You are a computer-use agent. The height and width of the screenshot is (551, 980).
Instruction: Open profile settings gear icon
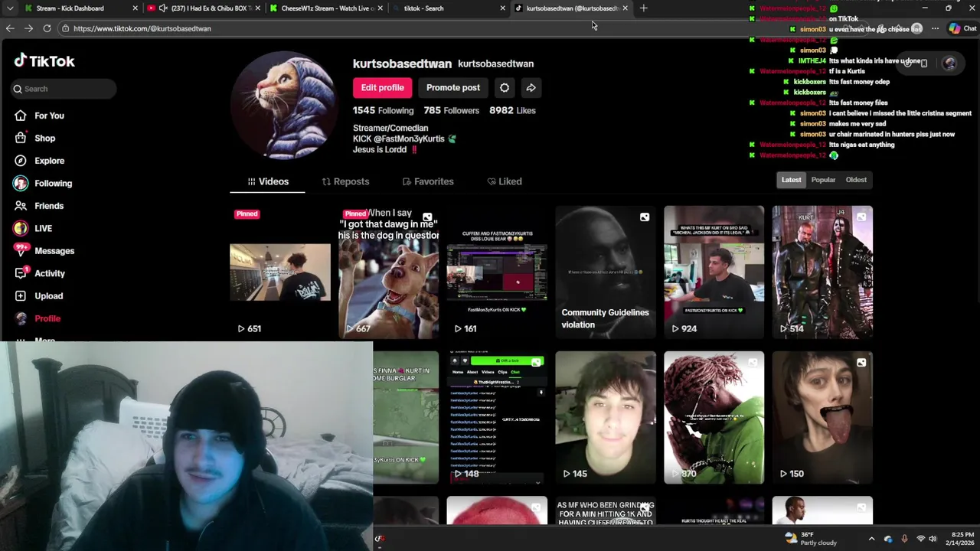coord(505,87)
